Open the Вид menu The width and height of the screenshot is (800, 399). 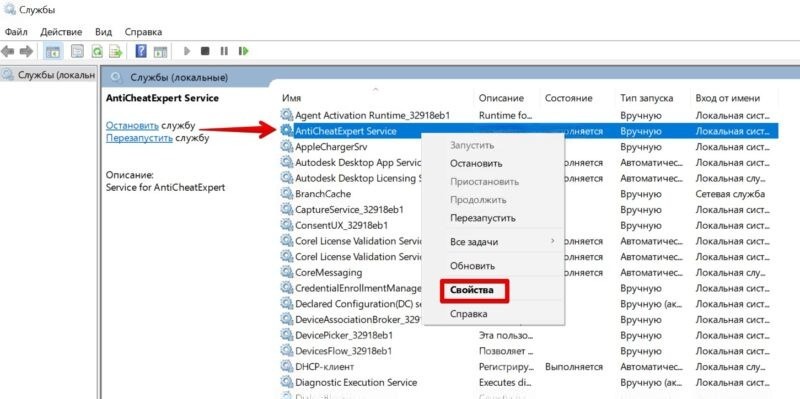pyautogui.click(x=103, y=32)
